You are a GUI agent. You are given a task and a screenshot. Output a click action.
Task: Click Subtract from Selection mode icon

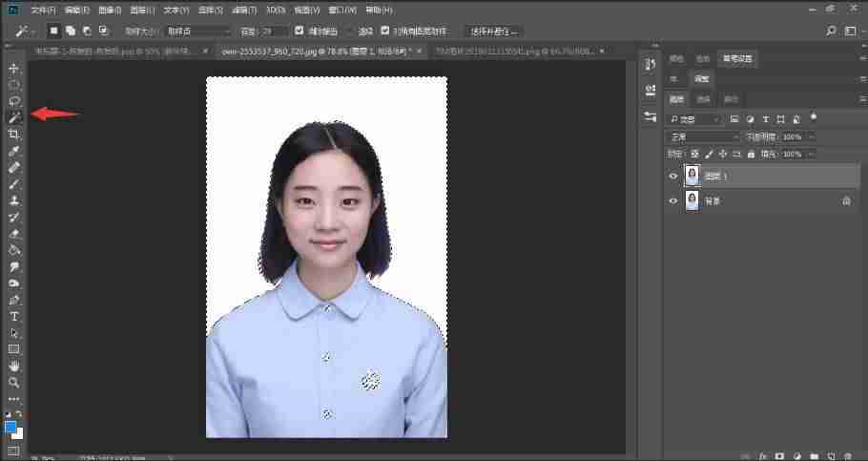[x=87, y=31]
